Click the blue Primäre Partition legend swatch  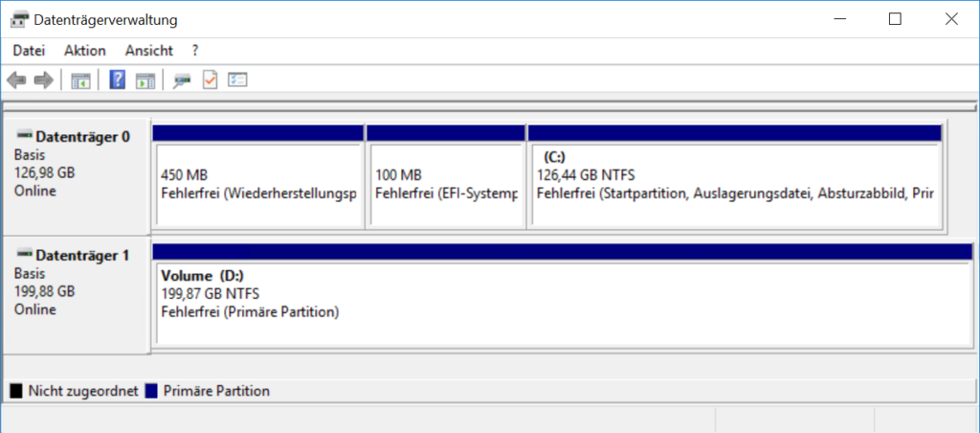point(150,391)
